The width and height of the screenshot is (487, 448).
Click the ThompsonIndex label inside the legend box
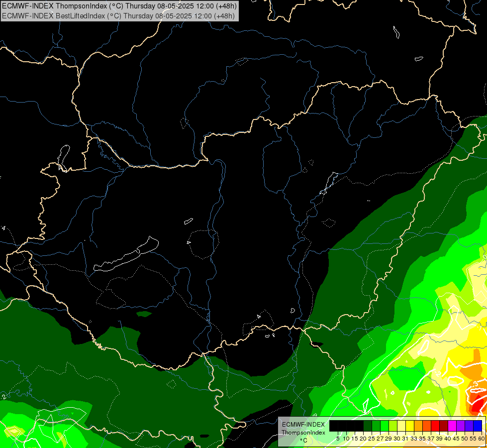tap(303, 433)
